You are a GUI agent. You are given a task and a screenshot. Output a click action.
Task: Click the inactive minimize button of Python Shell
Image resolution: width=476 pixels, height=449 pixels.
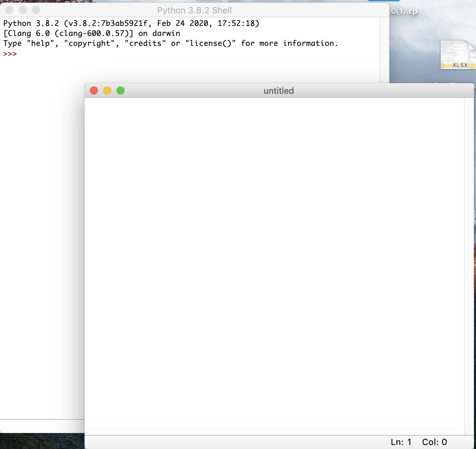click(x=23, y=10)
